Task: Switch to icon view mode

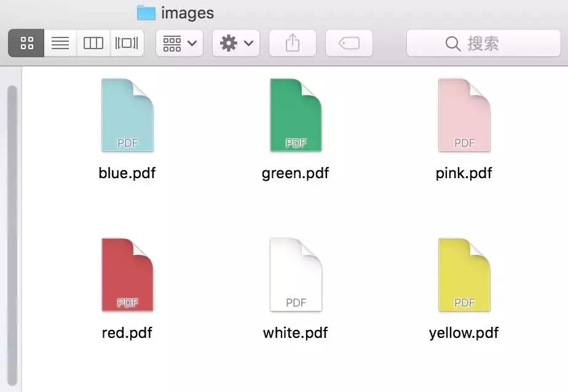Action: tap(26, 43)
